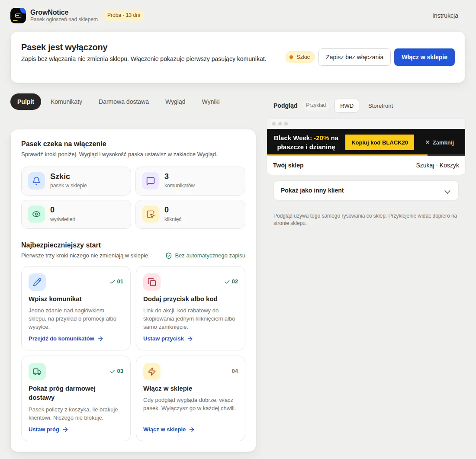Click the Próba · 13 dni trial badge
Image resolution: width=476 pixels, height=459 pixels.
tap(124, 15)
